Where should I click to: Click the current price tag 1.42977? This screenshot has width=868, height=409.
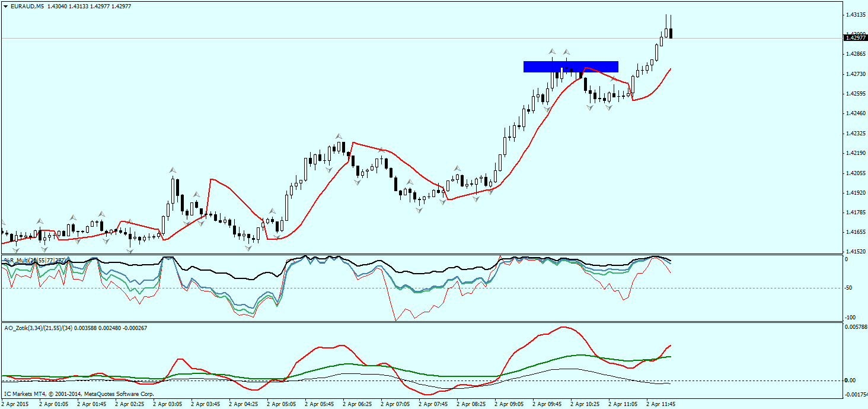(x=854, y=37)
